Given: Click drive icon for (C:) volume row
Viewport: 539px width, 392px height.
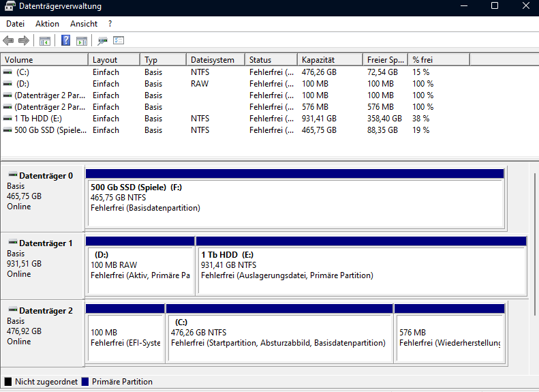Looking at the screenshot, I should click(7, 72).
